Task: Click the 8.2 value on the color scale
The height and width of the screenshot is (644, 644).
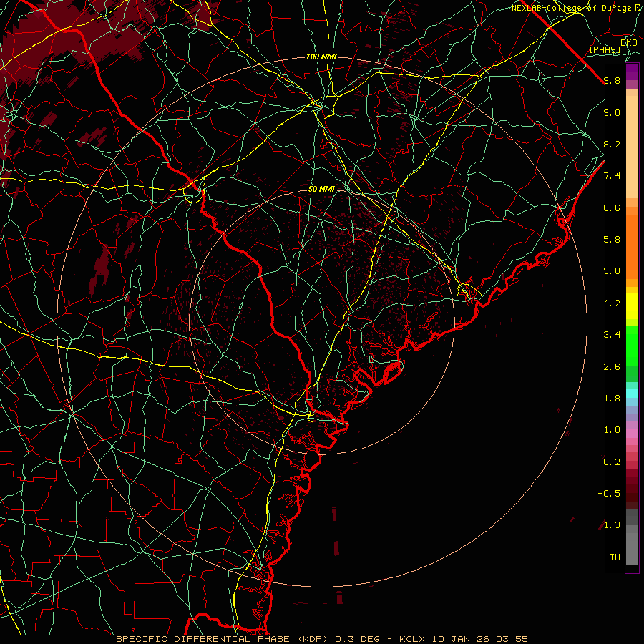Action: pos(612,144)
